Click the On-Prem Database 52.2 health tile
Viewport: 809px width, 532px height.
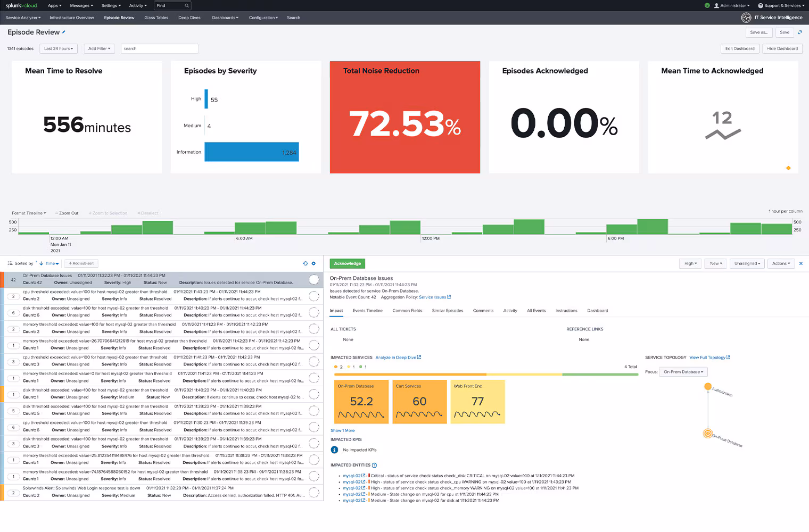(361, 402)
